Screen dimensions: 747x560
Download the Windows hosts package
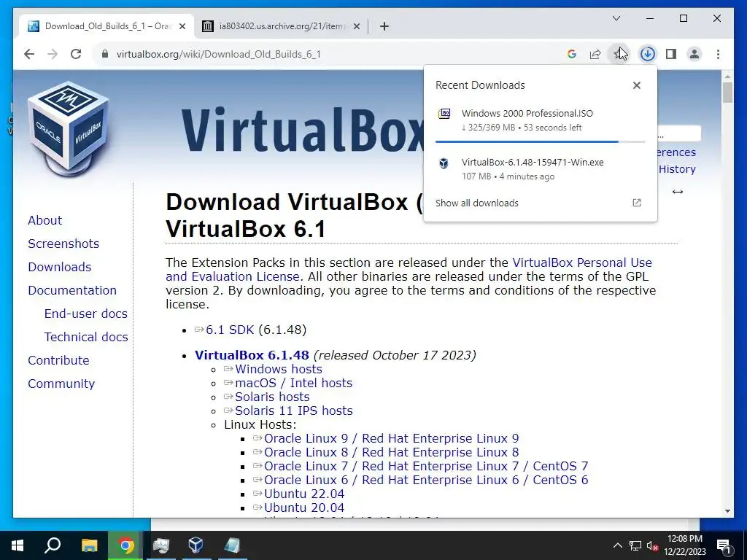pos(278,369)
